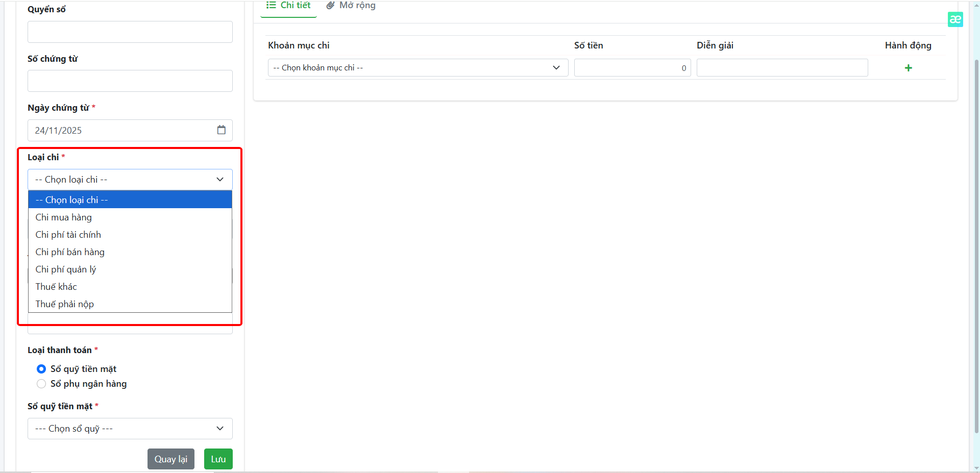
Task: Focus the Diễn giải text field
Action: pos(782,68)
